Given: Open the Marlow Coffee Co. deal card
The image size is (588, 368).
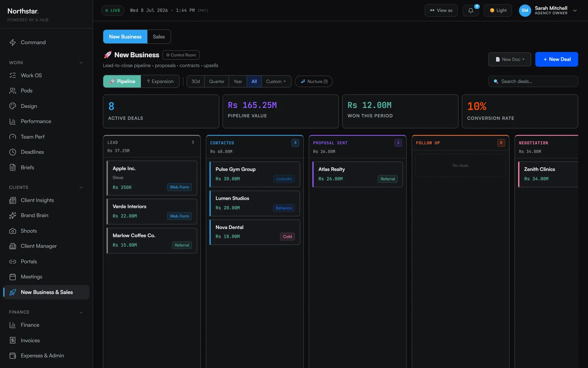Looking at the screenshot, I should [152, 241].
